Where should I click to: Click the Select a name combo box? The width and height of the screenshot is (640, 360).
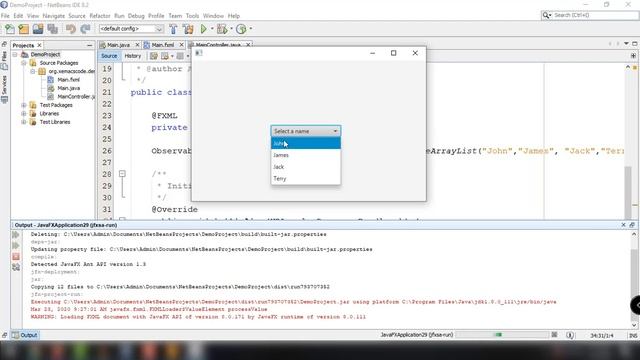(x=306, y=131)
